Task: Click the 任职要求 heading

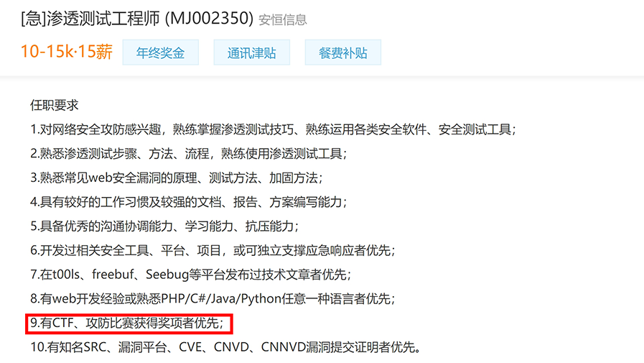Action: click(55, 105)
